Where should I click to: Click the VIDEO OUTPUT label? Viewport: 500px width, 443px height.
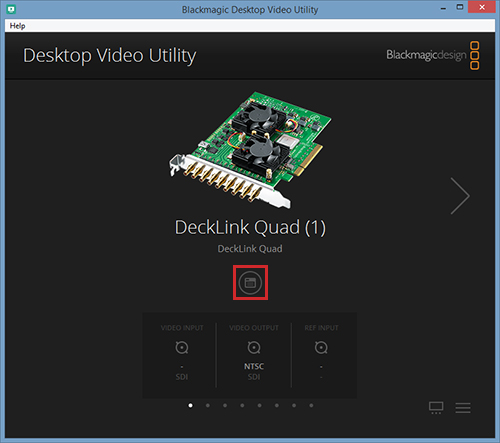254,328
